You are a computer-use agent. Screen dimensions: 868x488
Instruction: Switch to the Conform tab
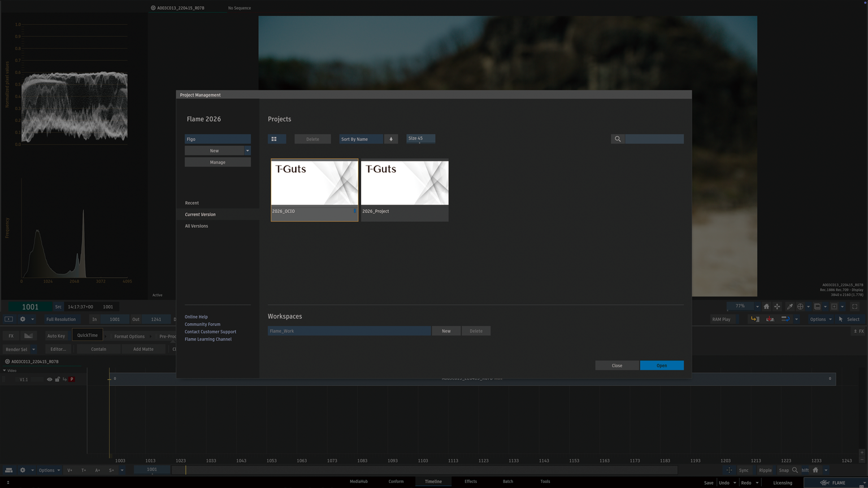click(x=396, y=482)
